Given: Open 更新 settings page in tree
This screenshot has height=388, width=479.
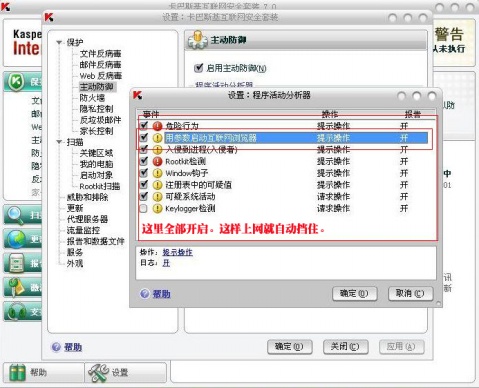Looking at the screenshot, I should click(75, 208).
